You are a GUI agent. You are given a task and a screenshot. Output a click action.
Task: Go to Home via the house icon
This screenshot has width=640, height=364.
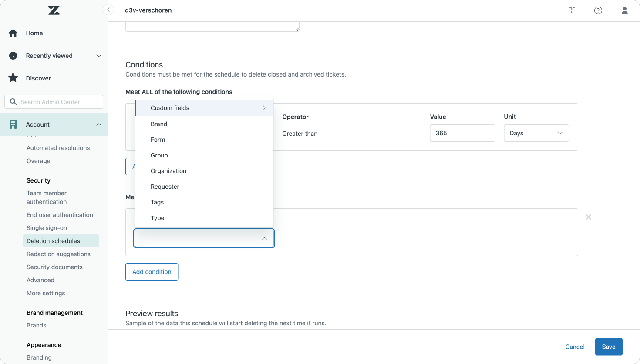[13, 33]
